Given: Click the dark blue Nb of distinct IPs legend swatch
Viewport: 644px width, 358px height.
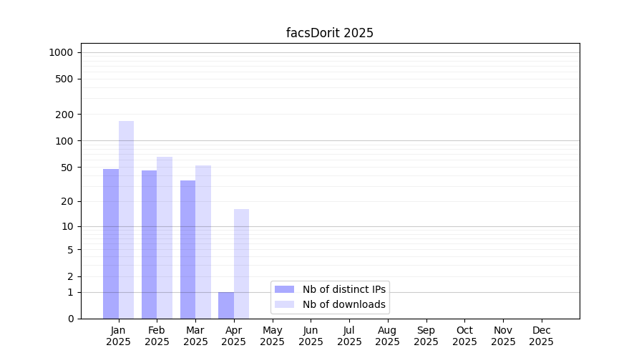Looking at the screenshot, I should point(284,289).
